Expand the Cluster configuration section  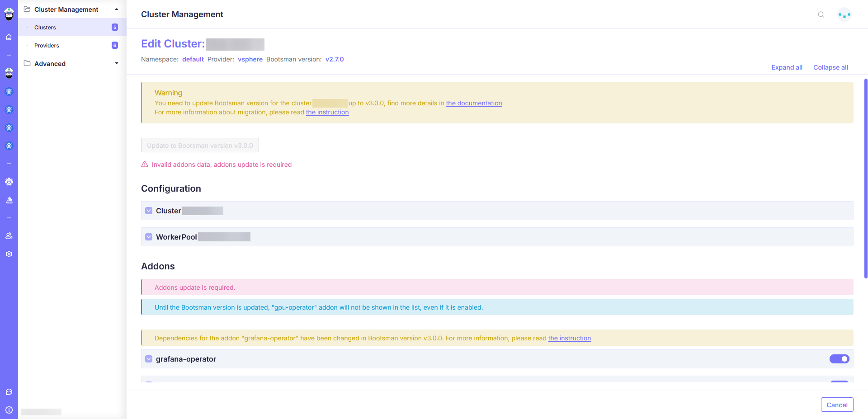coord(149,211)
